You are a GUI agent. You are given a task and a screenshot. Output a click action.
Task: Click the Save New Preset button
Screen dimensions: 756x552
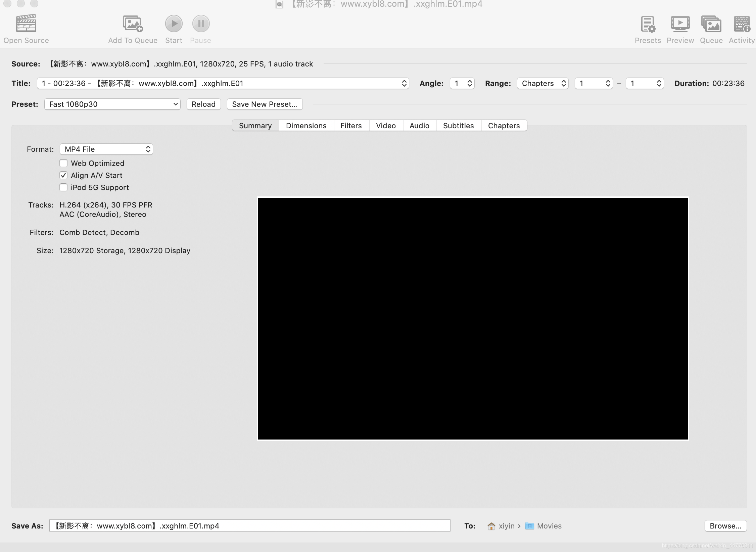pos(265,104)
